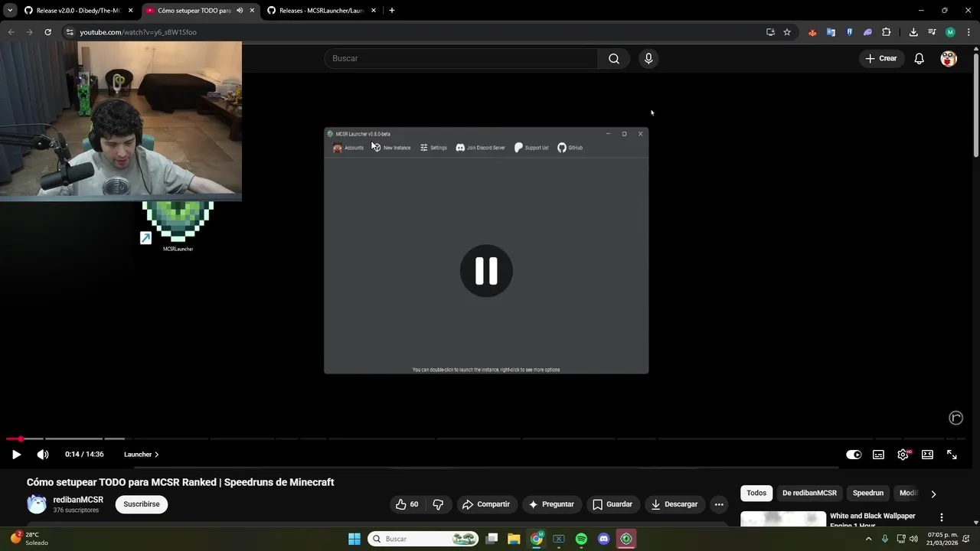Click the install app icon in address bar
The width and height of the screenshot is (980, 551).
click(x=770, y=32)
